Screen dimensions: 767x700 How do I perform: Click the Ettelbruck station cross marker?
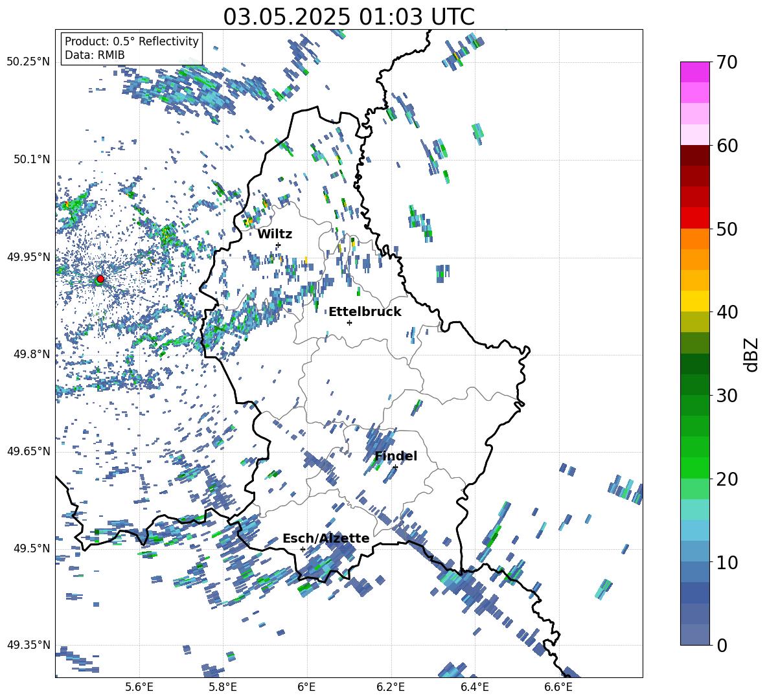(x=349, y=322)
